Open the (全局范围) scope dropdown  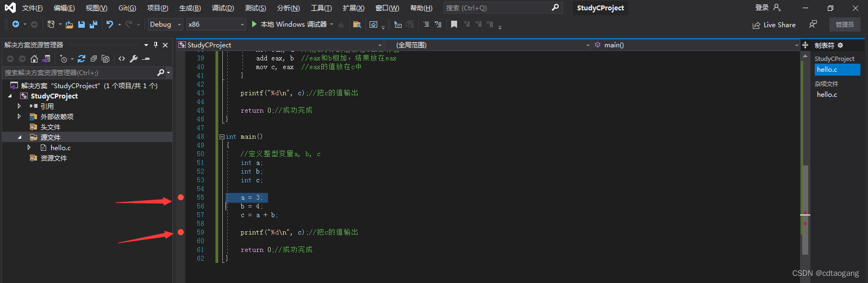click(488, 45)
